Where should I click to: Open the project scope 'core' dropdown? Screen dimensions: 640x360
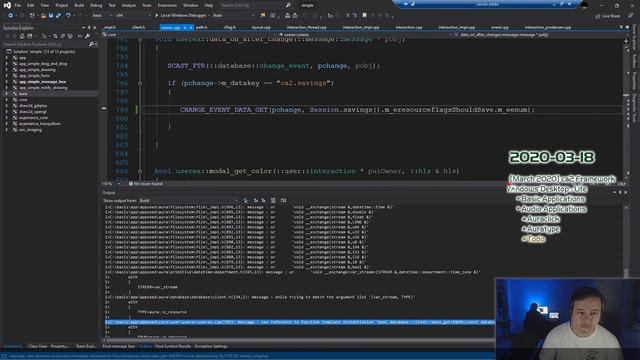point(188,35)
